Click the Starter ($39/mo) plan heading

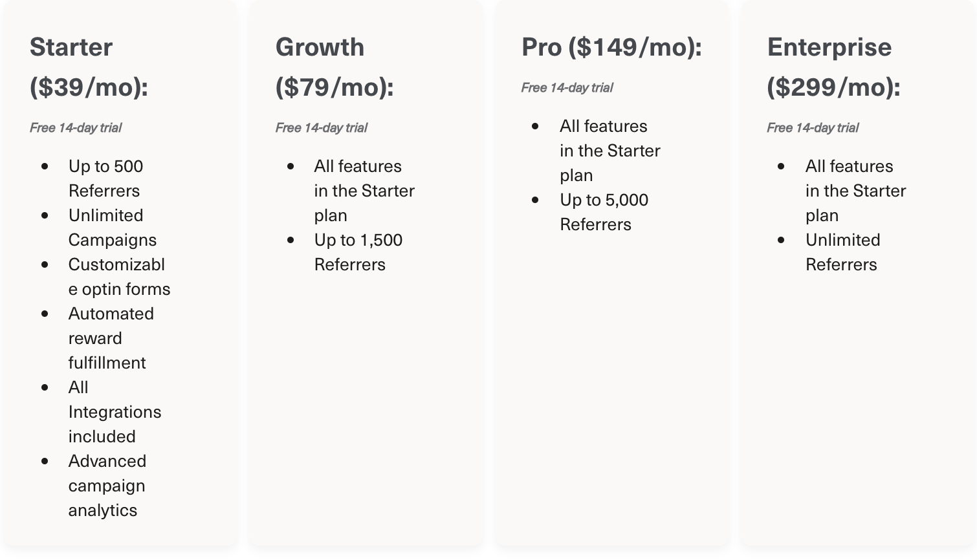pyautogui.click(x=89, y=67)
